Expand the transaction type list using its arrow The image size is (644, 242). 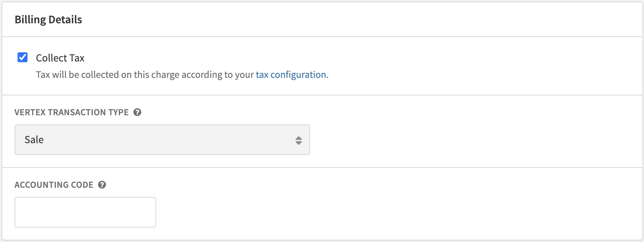299,140
